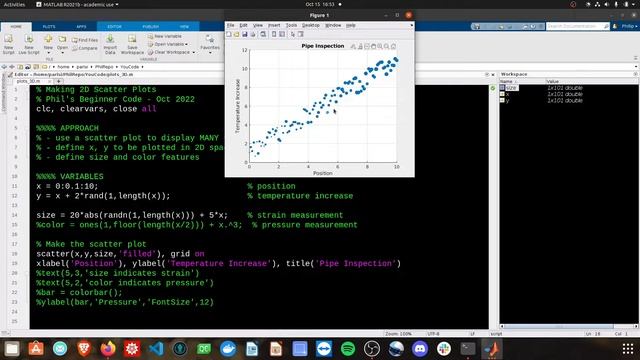Click the home folder in path bar
The width and height of the screenshot is (640, 360).
pyautogui.click(x=63, y=67)
